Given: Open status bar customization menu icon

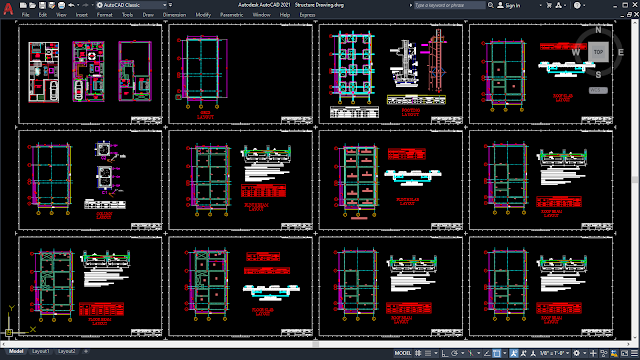Looking at the screenshot, I should tap(634, 353).
